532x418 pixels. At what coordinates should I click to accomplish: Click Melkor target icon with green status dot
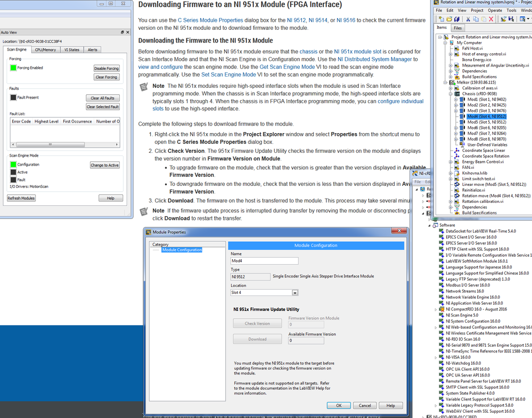coord(452,83)
